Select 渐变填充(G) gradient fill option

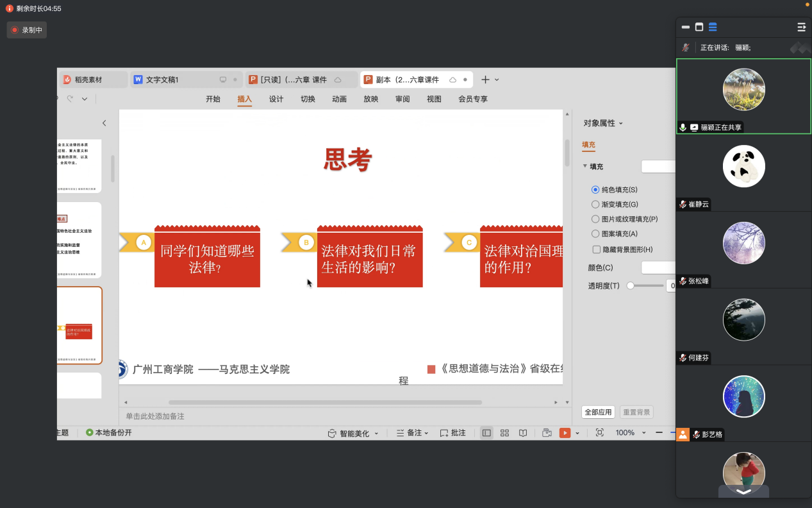click(x=595, y=205)
